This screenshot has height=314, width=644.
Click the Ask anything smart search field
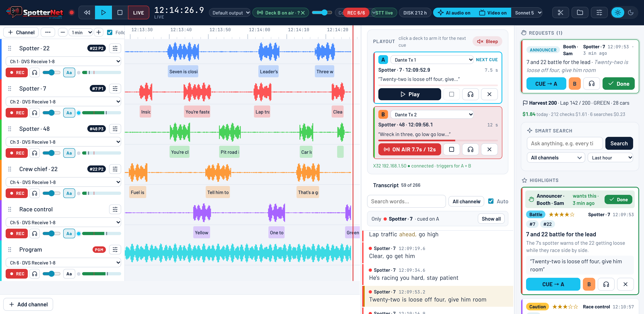click(565, 143)
